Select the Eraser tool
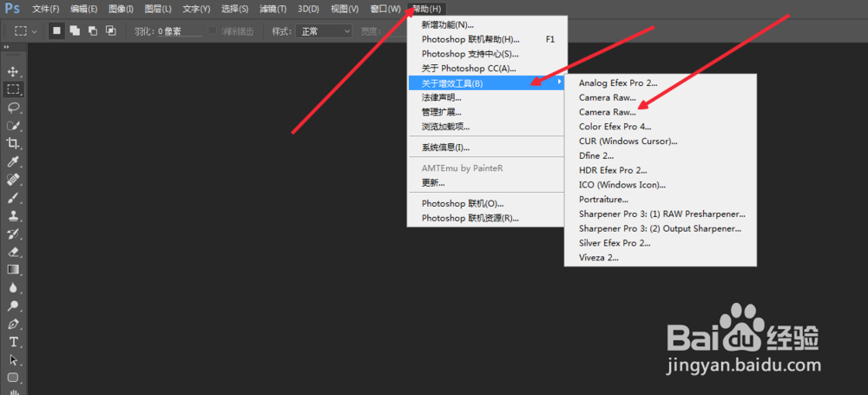 [x=13, y=252]
